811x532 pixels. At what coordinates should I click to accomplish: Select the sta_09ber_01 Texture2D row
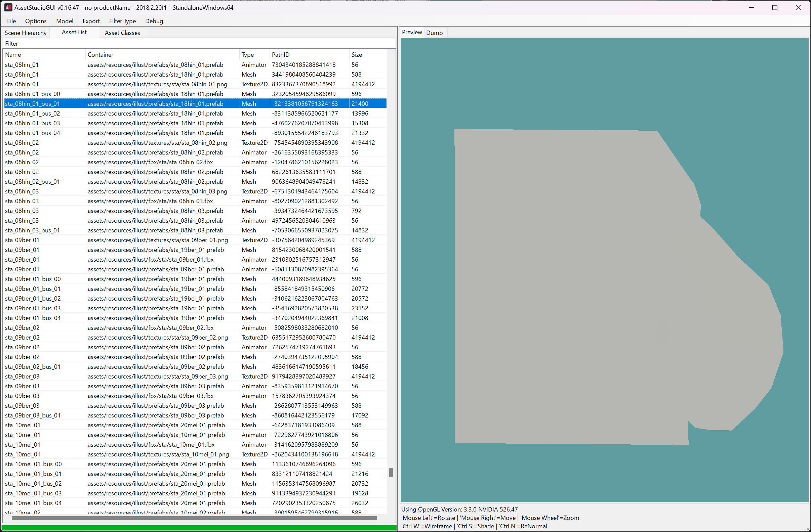point(22,240)
